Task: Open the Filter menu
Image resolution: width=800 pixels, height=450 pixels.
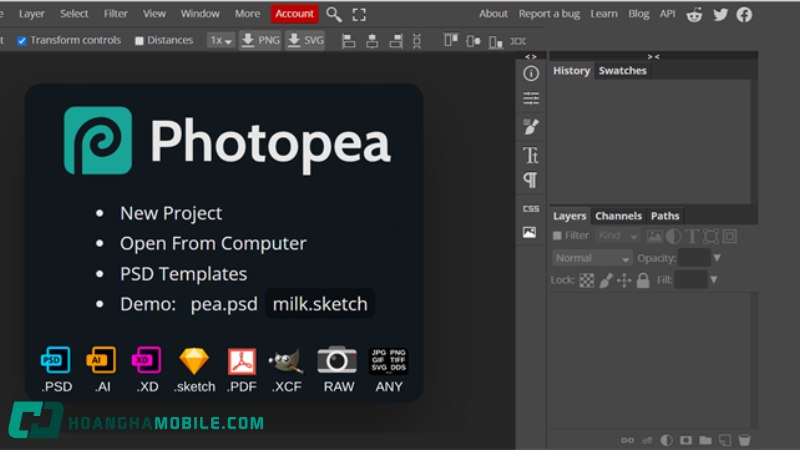Action: [x=116, y=14]
